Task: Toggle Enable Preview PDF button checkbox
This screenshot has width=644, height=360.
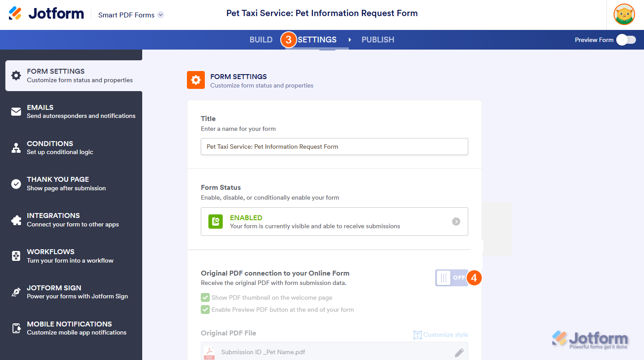Action: (x=205, y=310)
